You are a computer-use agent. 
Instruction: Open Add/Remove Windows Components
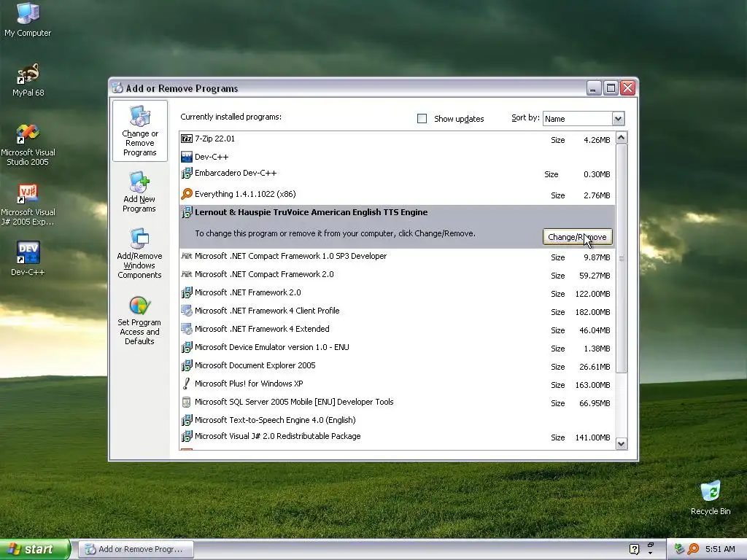pos(139,253)
